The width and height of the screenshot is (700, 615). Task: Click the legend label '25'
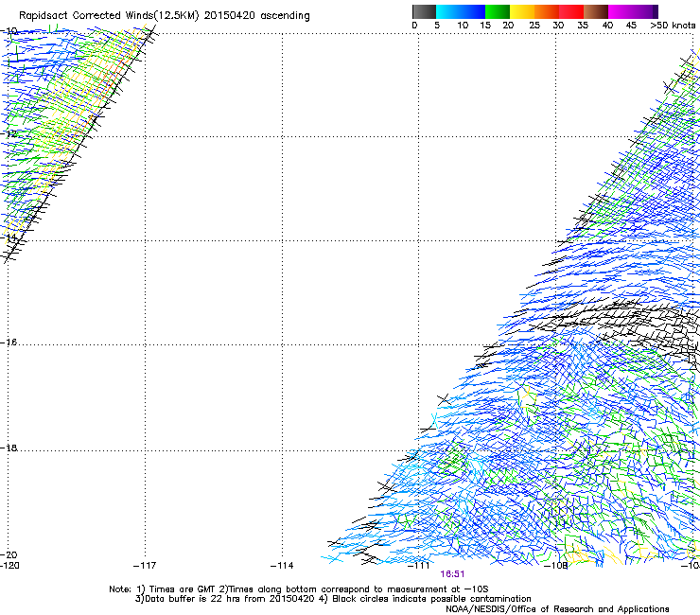tap(534, 25)
